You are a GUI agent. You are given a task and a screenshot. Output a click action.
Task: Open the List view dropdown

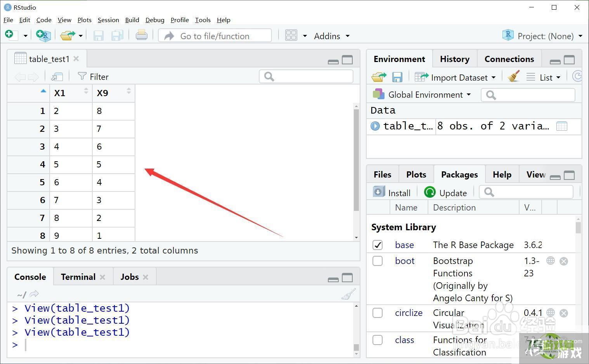[544, 77]
